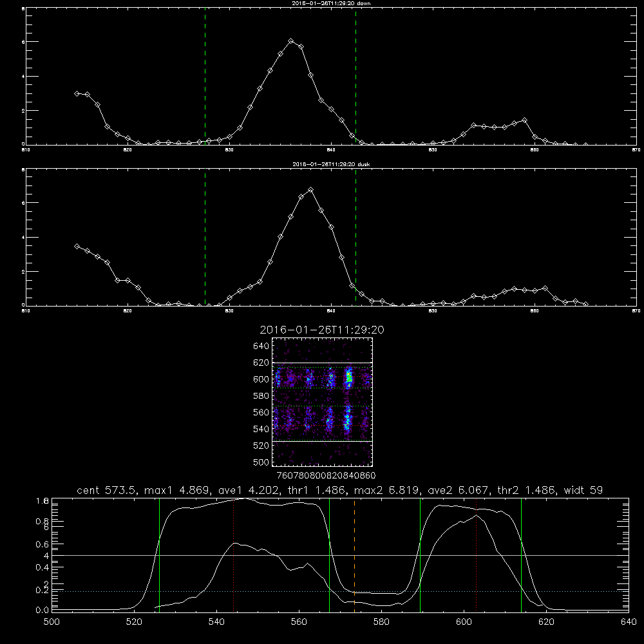Click the y-axis label 620 beside the spectral image
This screenshot has width=644, height=644.
(x=261, y=363)
